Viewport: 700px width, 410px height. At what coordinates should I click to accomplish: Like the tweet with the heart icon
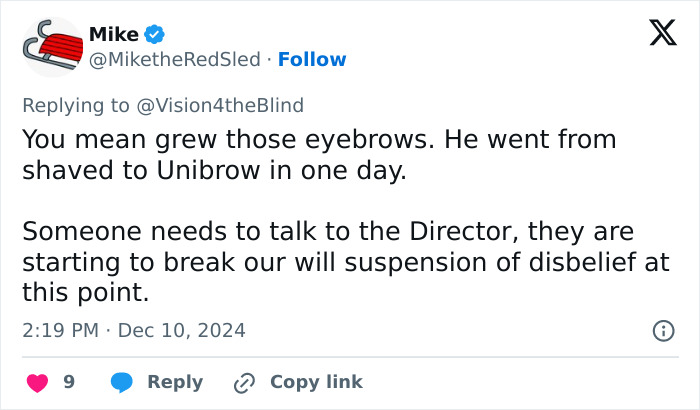pos(37,382)
